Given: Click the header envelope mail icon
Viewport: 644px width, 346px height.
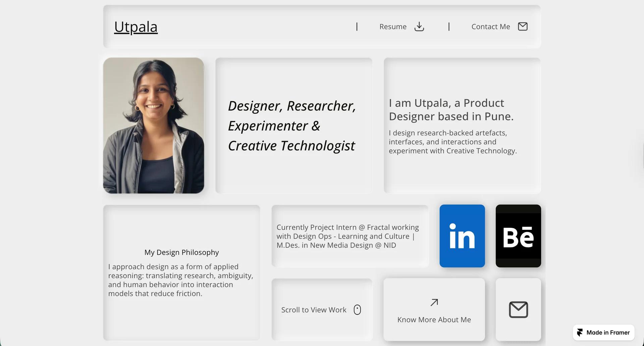Looking at the screenshot, I should (x=523, y=27).
